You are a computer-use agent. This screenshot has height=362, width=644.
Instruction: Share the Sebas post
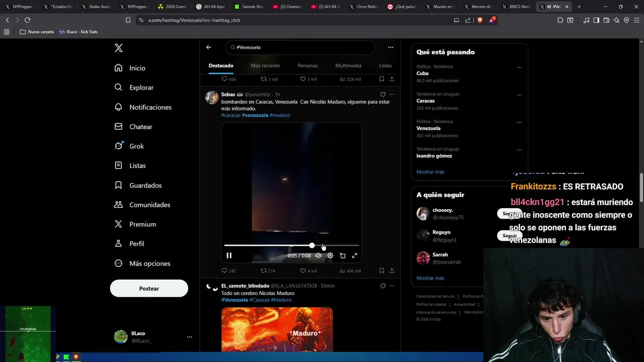pyautogui.click(x=392, y=270)
